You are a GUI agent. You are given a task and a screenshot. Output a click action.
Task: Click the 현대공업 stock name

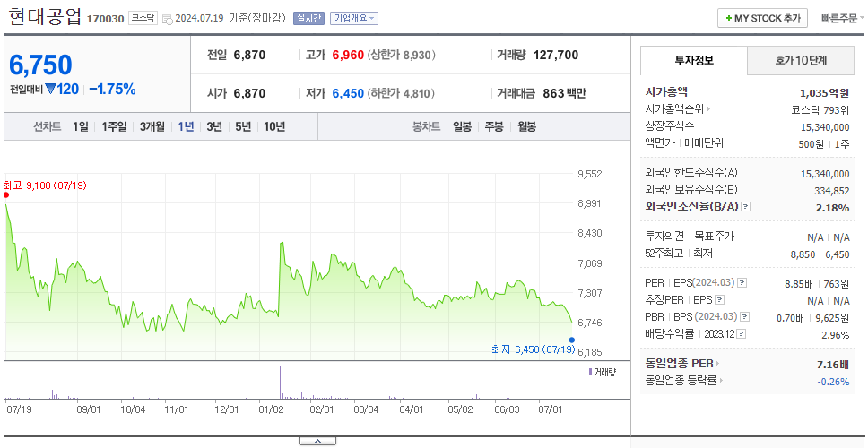click(45, 17)
